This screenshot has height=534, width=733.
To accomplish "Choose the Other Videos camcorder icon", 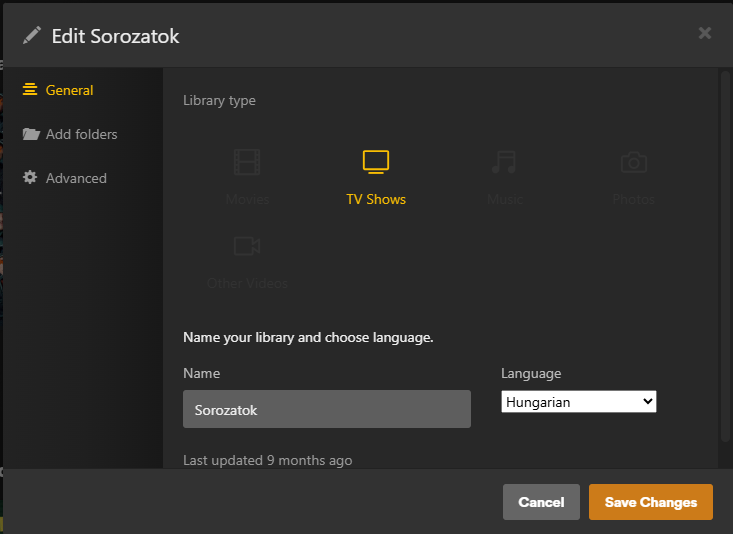I will [247, 245].
